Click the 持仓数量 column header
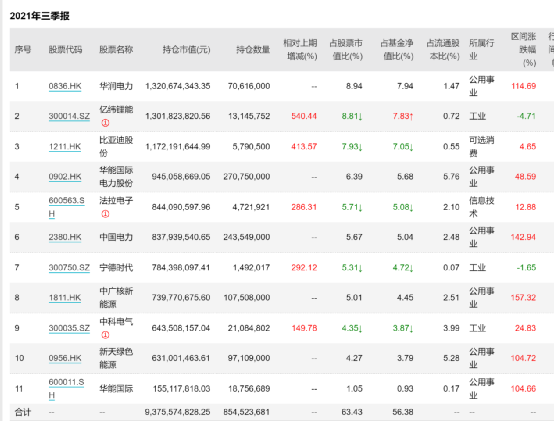This screenshot has height=421, width=554. pyautogui.click(x=253, y=49)
